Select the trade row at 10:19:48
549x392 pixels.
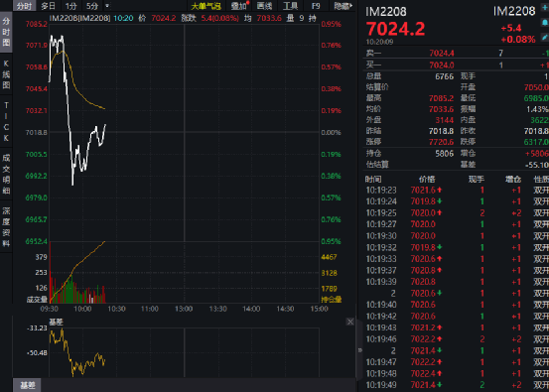point(457,373)
